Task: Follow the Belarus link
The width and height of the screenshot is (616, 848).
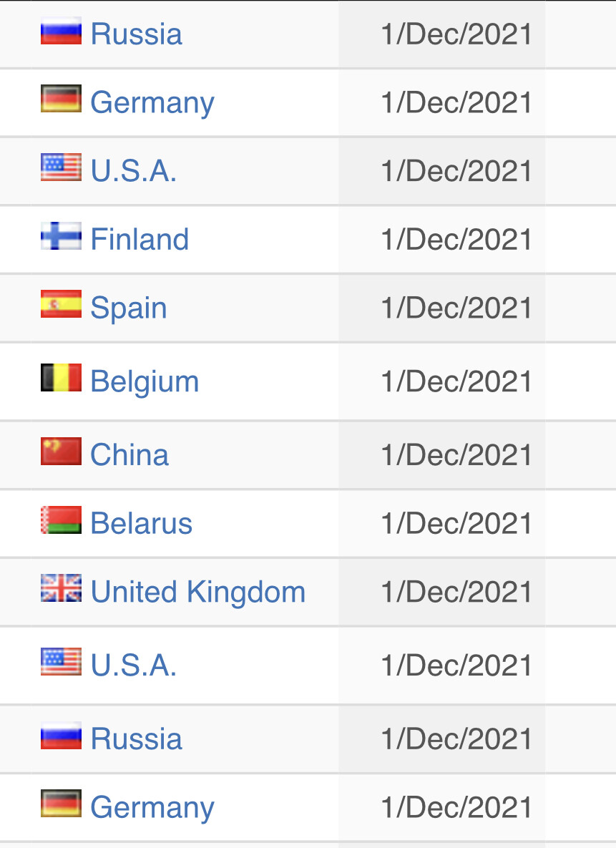Action: tap(141, 523)
